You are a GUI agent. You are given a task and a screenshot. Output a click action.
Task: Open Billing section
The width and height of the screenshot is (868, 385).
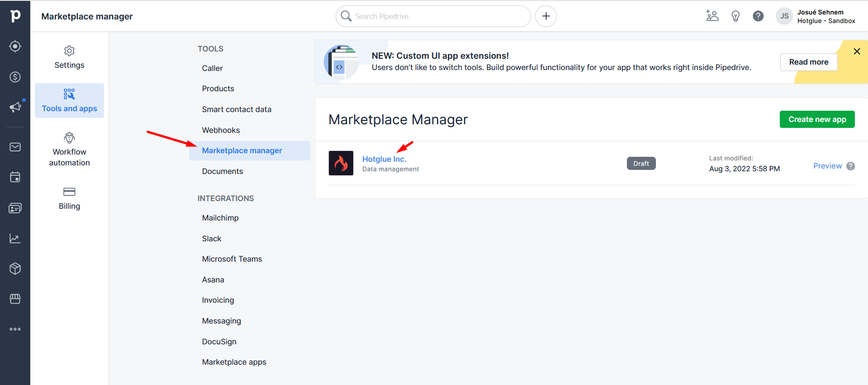pos(69,199)
